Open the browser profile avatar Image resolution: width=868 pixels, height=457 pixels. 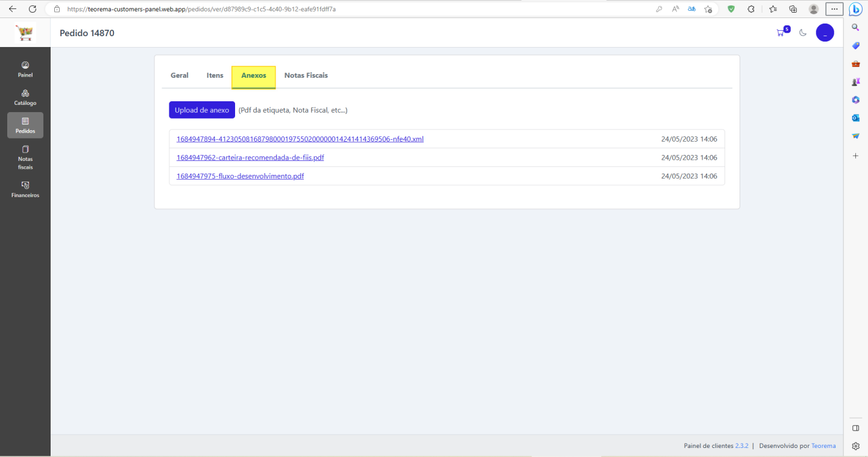click(814, 9)
